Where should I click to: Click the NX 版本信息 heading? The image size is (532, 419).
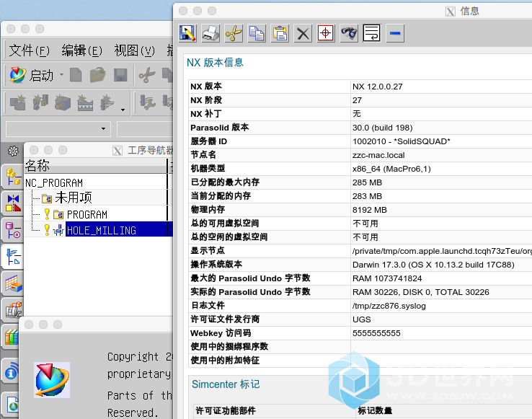click(215, 63)
